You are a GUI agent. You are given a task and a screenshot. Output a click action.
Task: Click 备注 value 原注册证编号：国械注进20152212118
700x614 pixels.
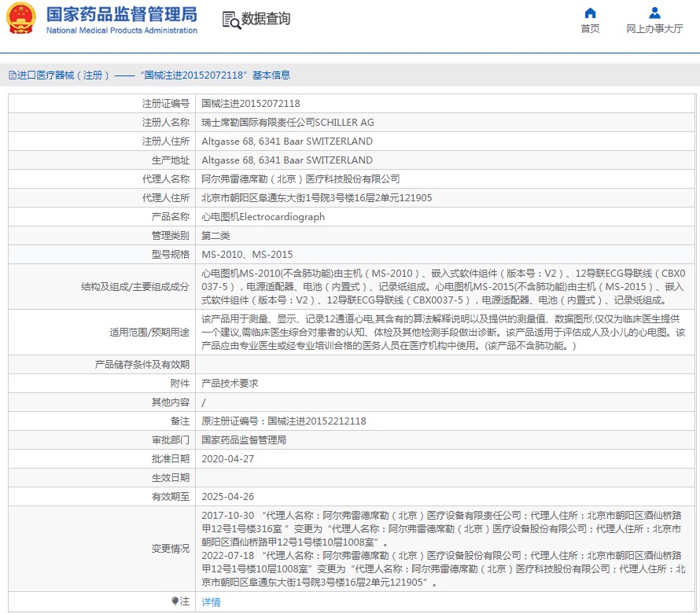point(283,421)
